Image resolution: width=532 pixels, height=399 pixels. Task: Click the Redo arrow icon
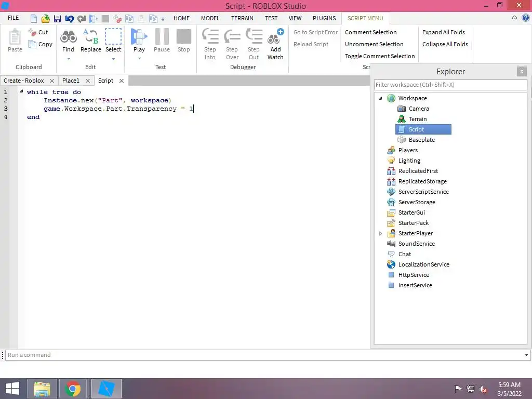[82, 18]
